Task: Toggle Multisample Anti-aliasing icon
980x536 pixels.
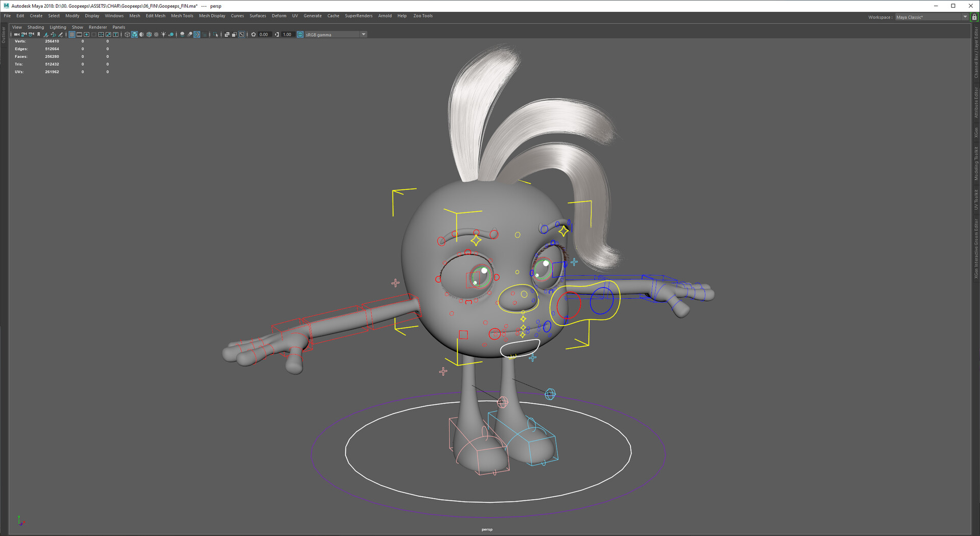Action: tap(197, 34)
